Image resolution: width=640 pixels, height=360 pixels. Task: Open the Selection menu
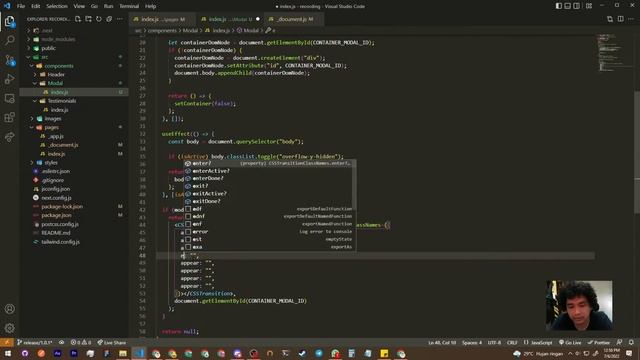click(57, 6)
